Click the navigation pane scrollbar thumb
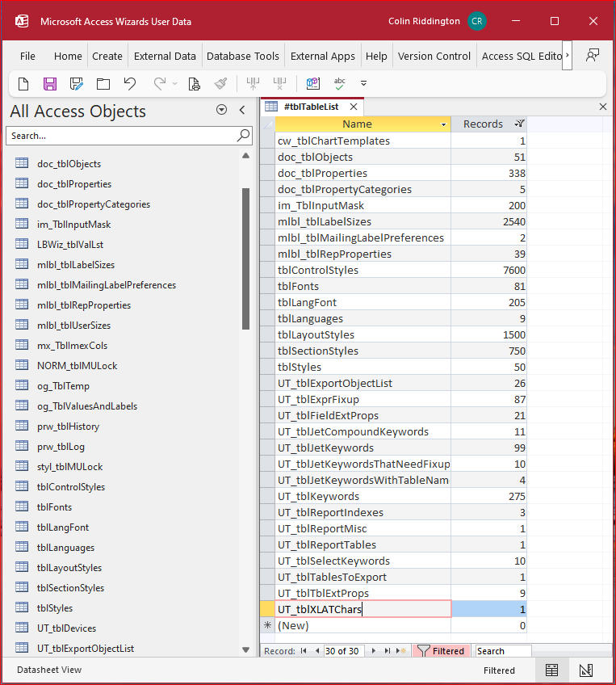The width and height of the screenshot is (616, 685). click(x=245, y=258)
